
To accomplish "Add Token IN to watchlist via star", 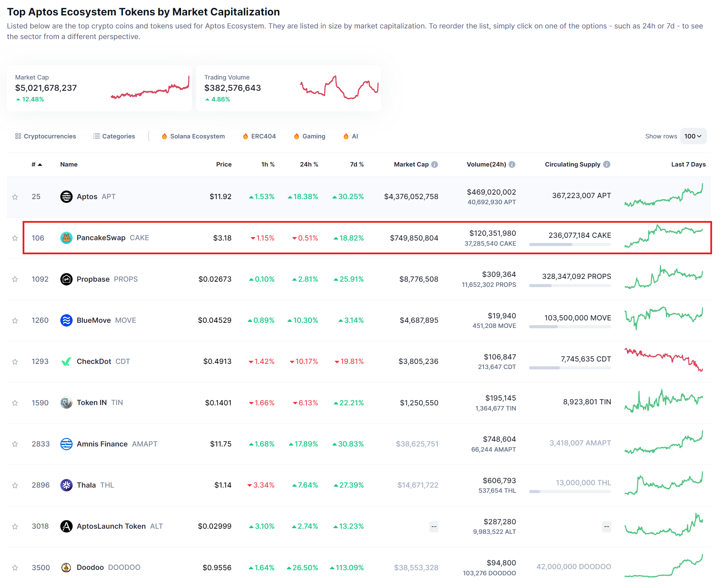I will click(x=15, y=403).
